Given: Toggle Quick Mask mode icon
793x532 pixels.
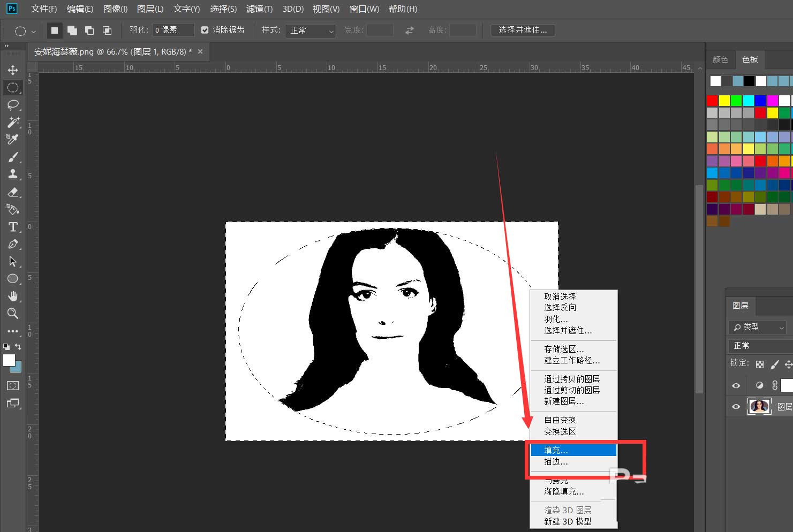Looking at the screenshot, I should click(13, 385).
